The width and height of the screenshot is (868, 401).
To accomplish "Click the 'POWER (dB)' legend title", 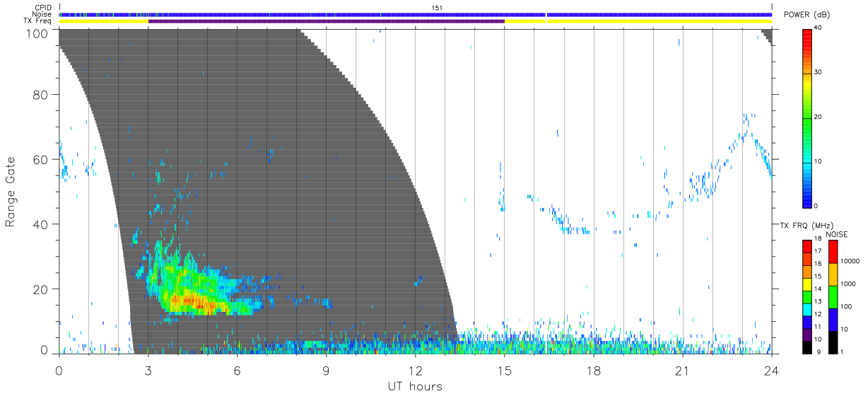I will pos(807,15).
